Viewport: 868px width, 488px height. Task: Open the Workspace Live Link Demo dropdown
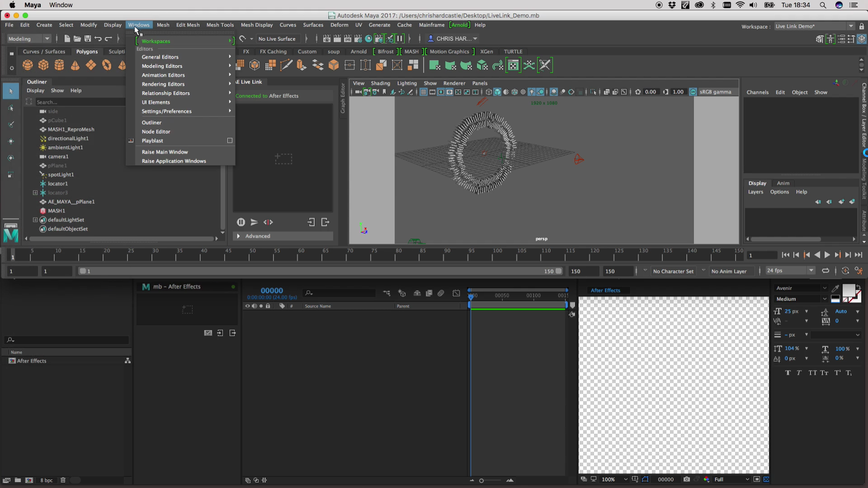point(814,26)
